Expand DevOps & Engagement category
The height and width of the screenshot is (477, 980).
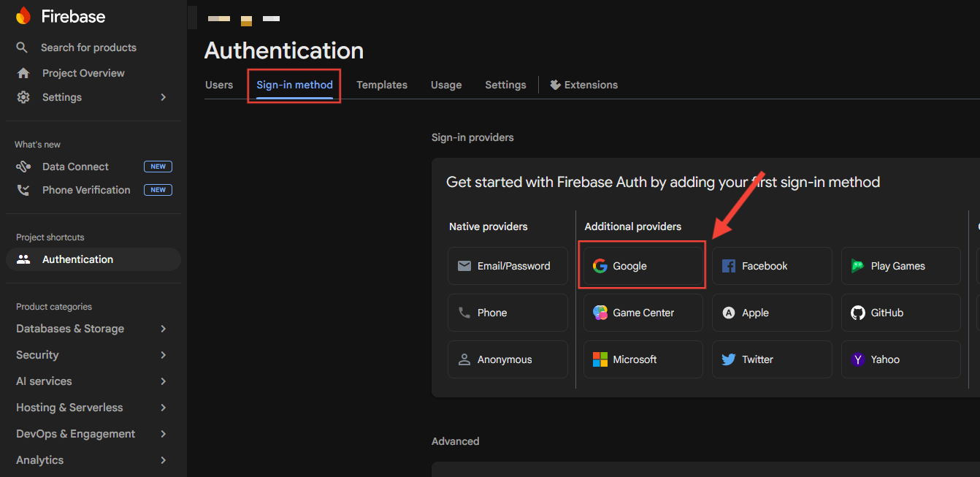(x=164, y=434)
